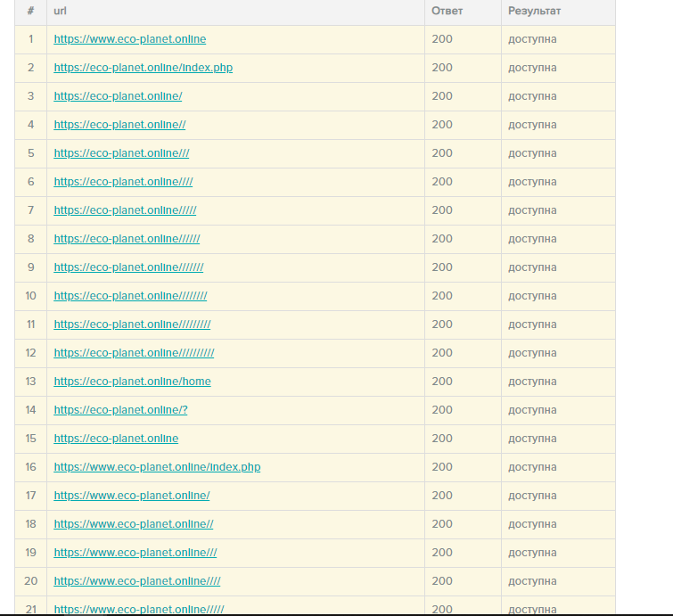Open the https://eco-planet.online link in row 15
Image resolution: width=673 pixels, height=616 pixels.
click(x=116, y=439)
